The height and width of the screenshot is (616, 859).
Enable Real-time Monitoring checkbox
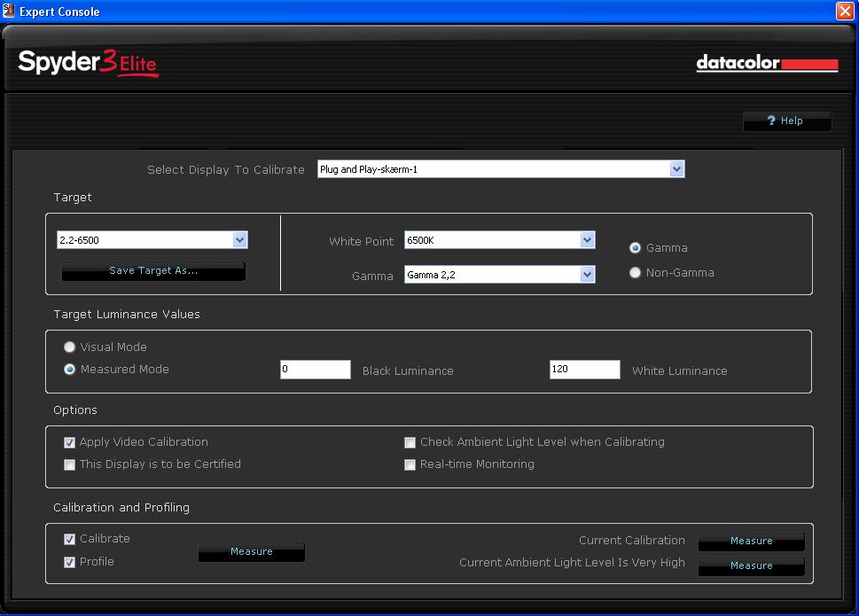pos(410,464)
